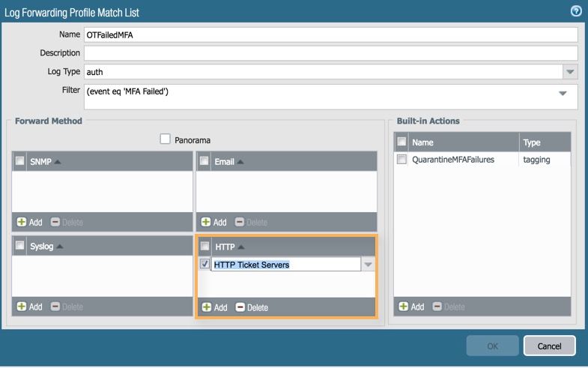The image size is (588, 368).
Task: Toggle the HTTP header select-all checkbox
Action: tap(204, 246)
